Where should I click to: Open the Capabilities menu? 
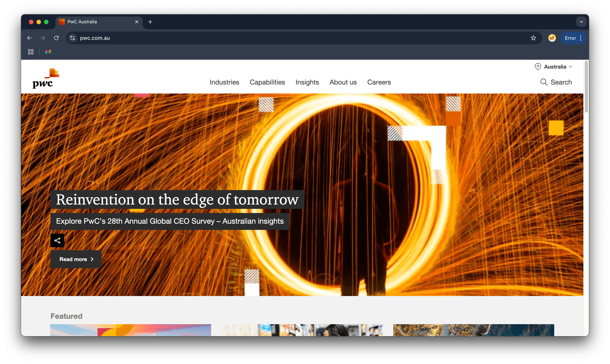pos(267,82)
